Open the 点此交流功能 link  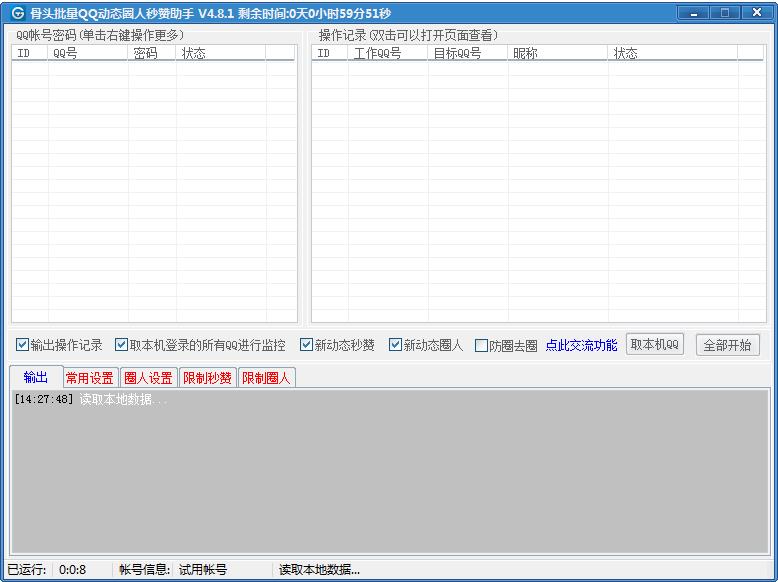[x=581, y=345]
